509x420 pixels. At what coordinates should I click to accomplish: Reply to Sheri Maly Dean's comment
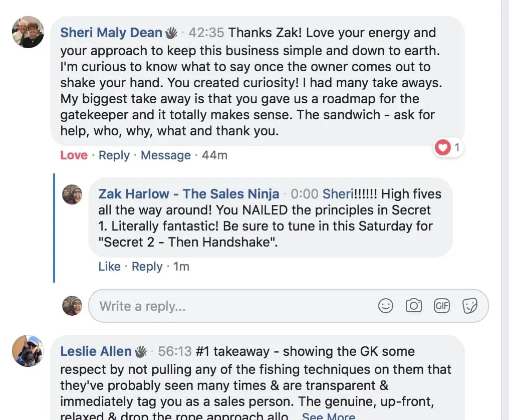114,155
